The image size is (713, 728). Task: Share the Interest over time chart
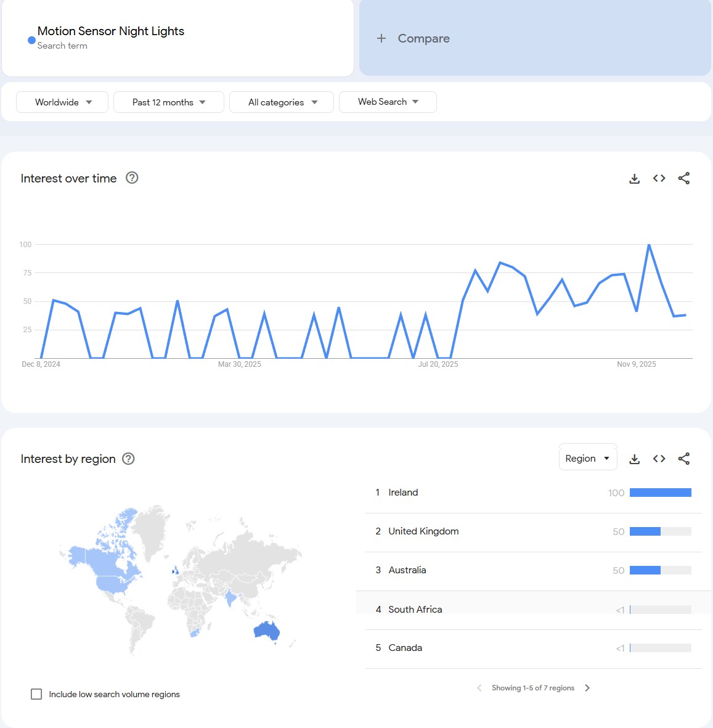[x=683, y=179]
